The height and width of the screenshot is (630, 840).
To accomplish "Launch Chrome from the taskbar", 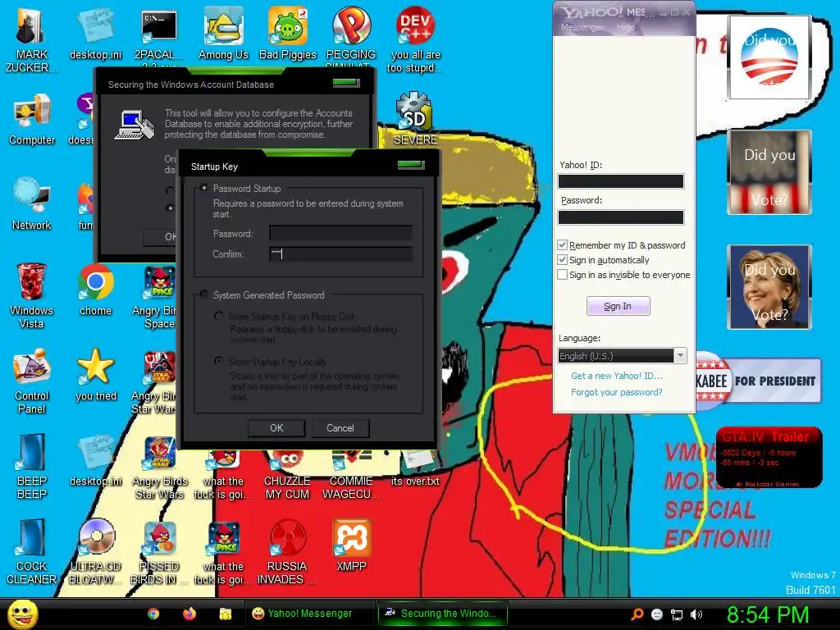I will point(153,614).
